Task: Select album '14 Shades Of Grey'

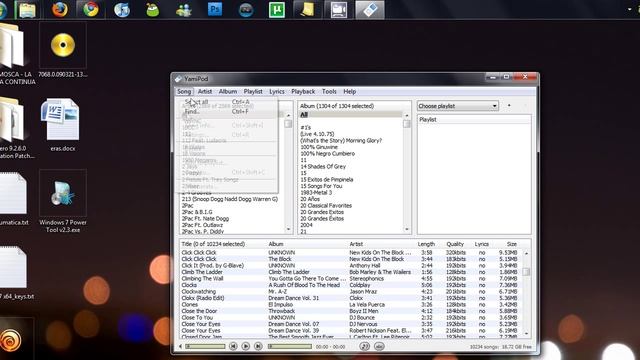Action: (x=323, y=167)
